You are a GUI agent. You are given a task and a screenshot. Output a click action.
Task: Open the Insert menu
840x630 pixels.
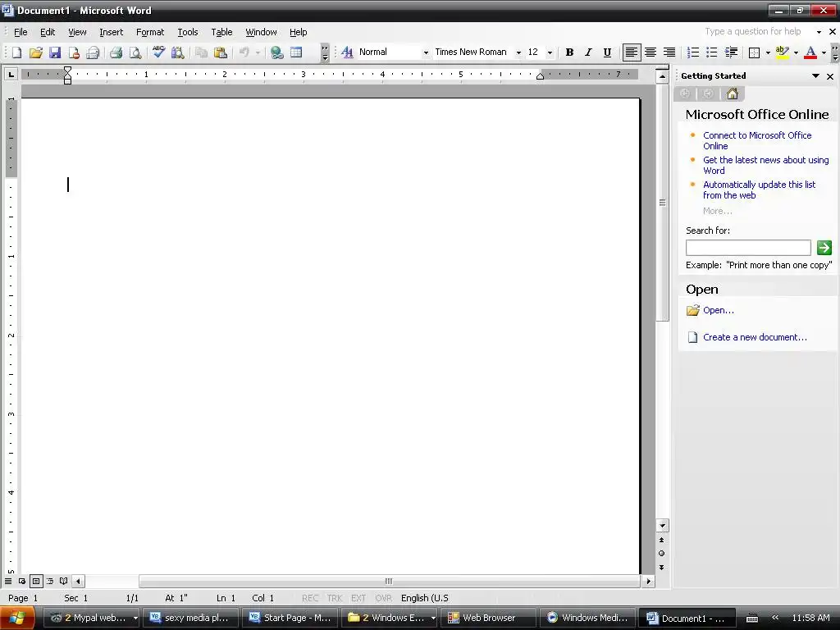111,32
